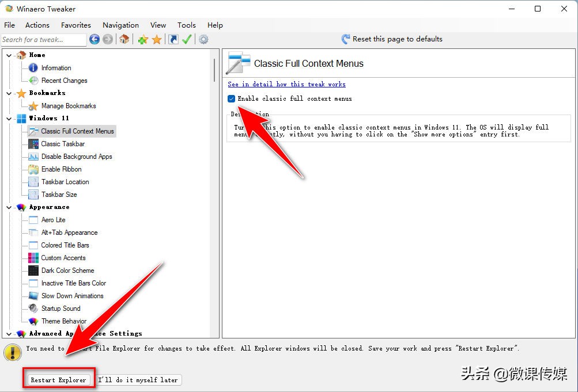
Task: Select Taskbar Size label
Action: 59,195
